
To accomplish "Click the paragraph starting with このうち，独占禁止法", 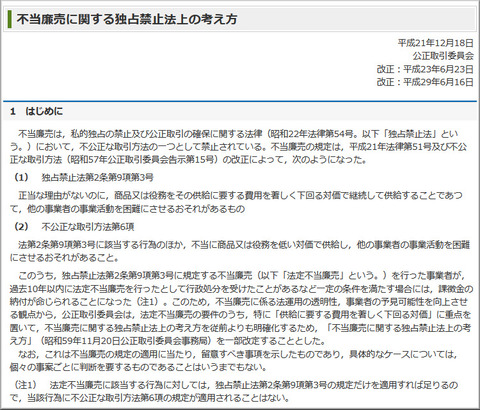I will coord(241,308).
